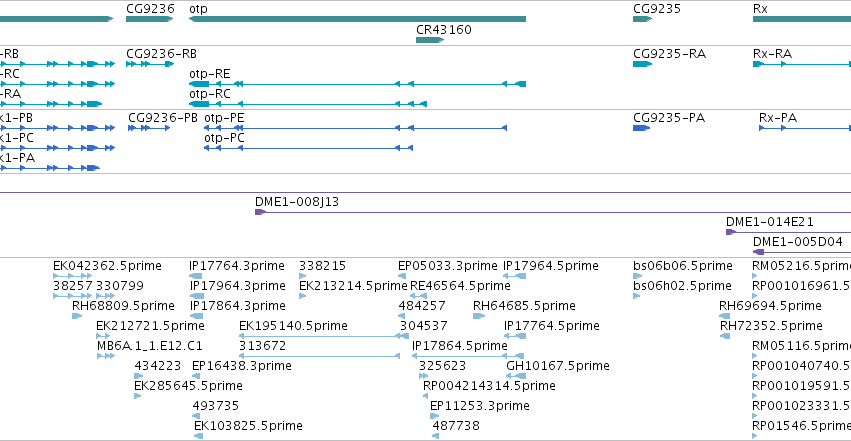
Task: Click EST IP17864.3prime
Action: click(x=196, y=316)
